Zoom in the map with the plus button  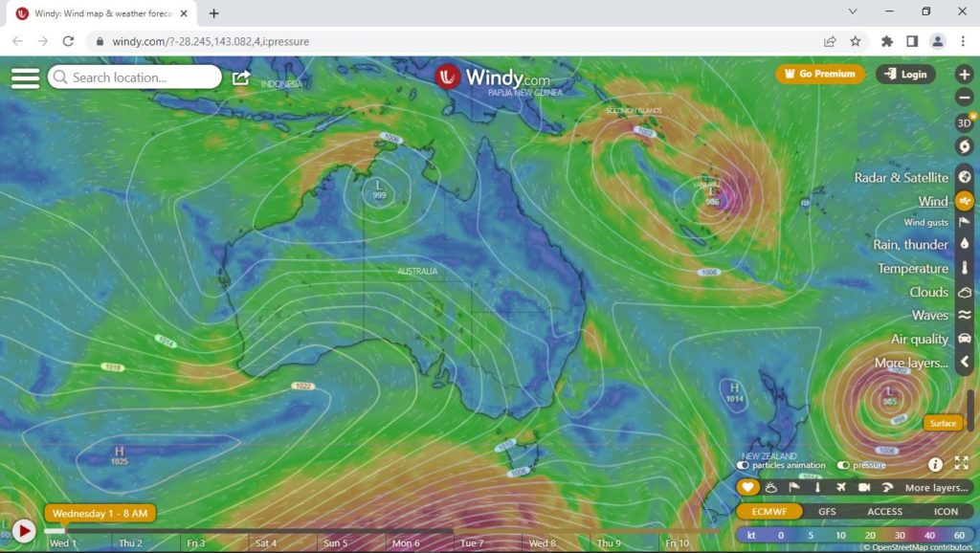click(x=965, y=75)
